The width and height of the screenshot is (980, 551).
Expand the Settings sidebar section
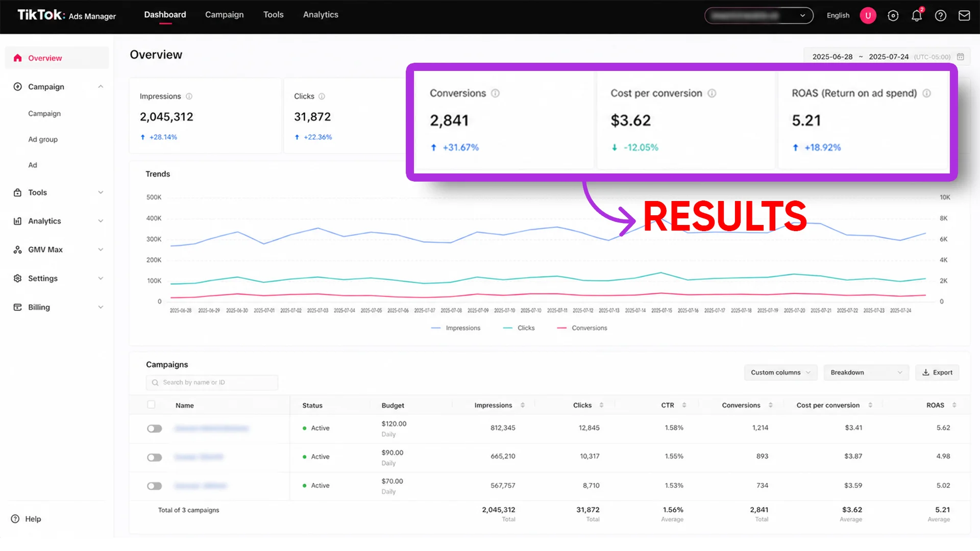(x=101, y=278)
